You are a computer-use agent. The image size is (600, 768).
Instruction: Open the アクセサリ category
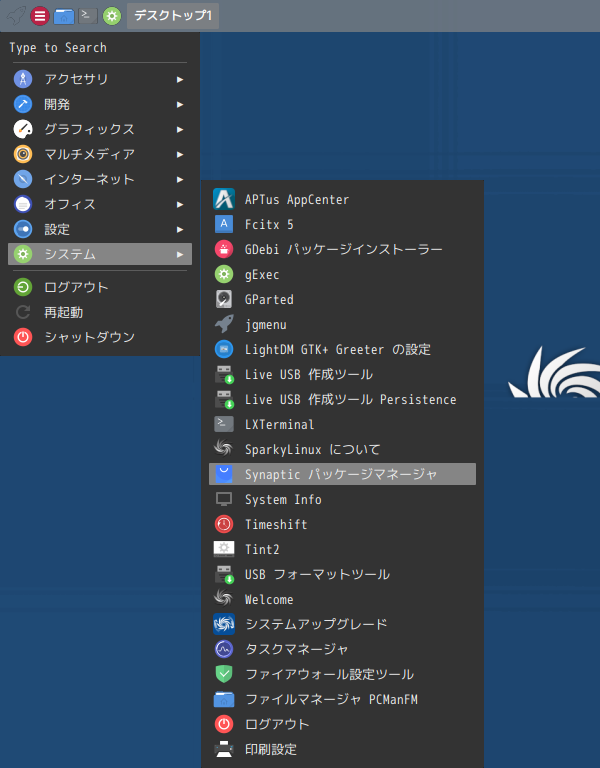click(x=100, y=79)
